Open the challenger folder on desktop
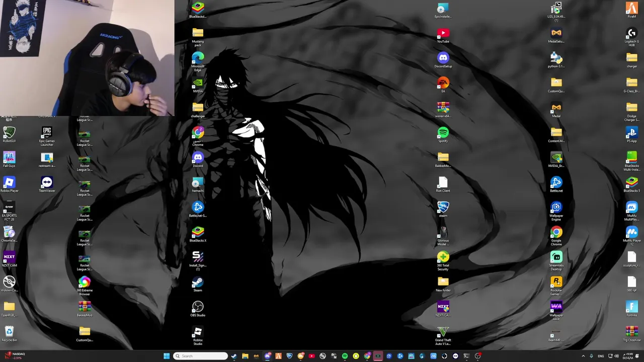This screenshot has height=362, width=644. [x=198, y=110]
